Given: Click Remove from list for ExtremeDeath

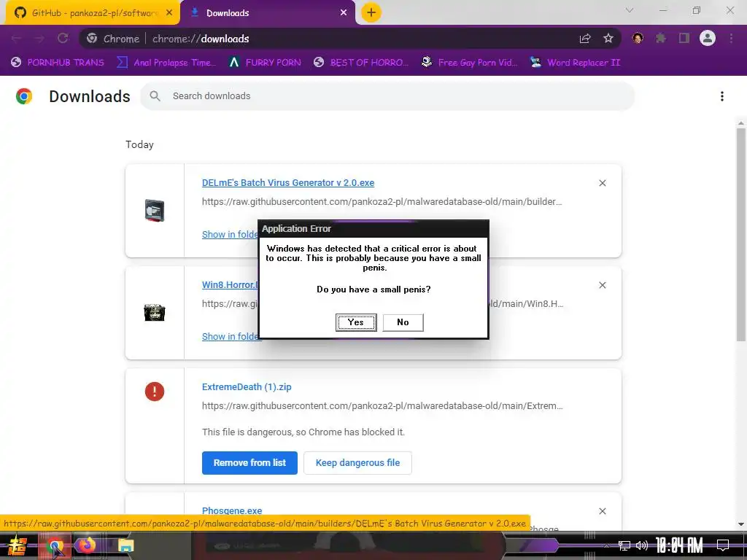Looking at the screenshot, I should (x=249, y=463).
